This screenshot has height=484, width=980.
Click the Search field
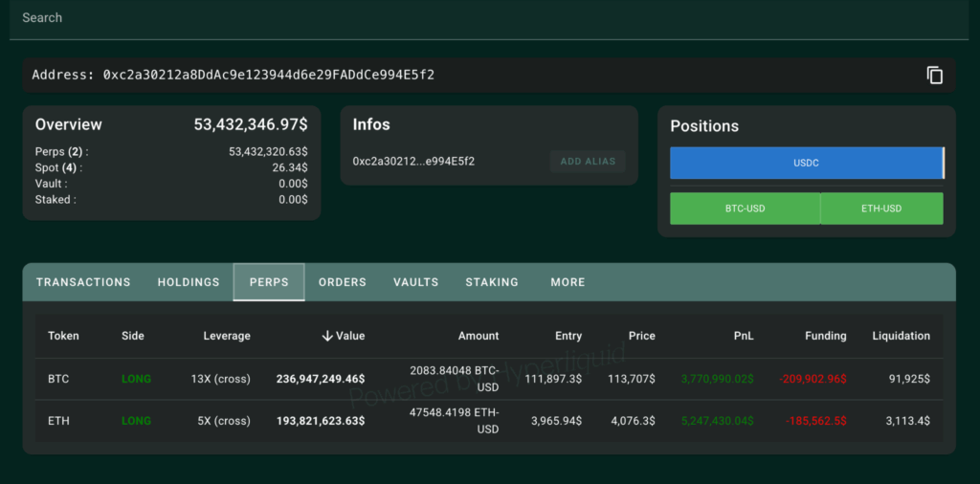coord(479,18)
